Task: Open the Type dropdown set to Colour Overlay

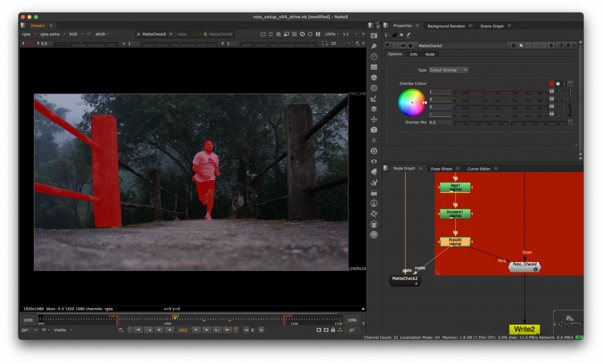Action: click(449, 70)
